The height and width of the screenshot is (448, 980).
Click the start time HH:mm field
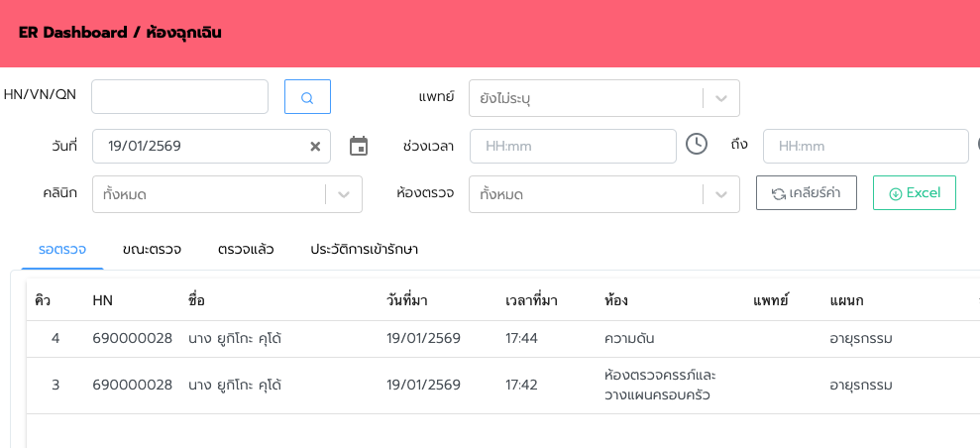pyautogui.click(x=572, y=146)
